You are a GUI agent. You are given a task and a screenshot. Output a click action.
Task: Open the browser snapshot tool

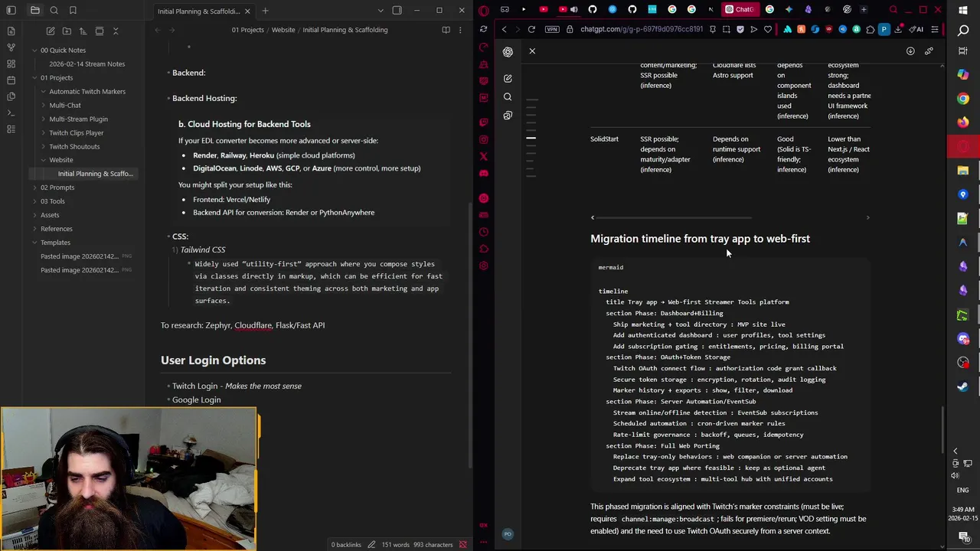tap(726, 29)
